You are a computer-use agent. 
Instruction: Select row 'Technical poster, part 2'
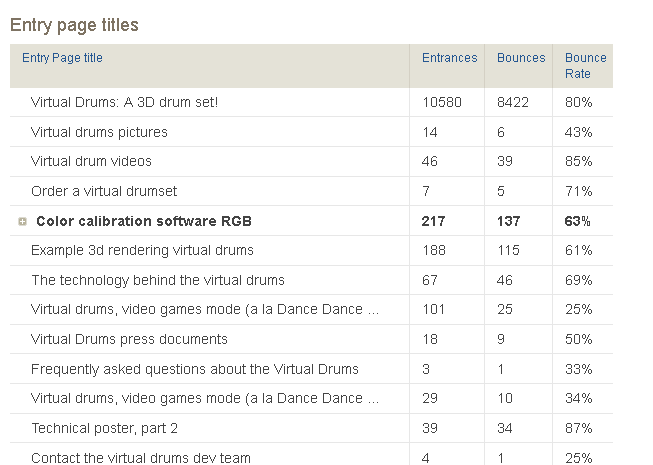[x=312, y=428]
